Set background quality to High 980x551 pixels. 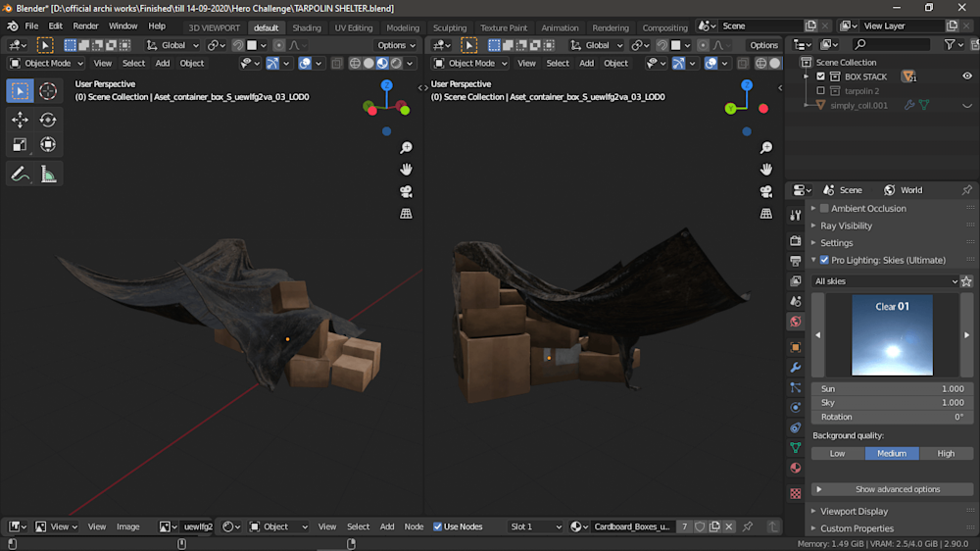(x=946, y=453)
